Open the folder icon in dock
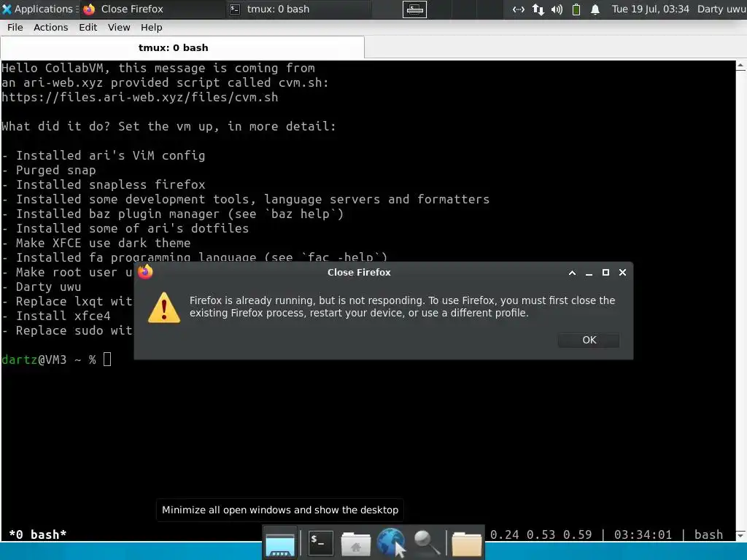Image resolution: width=747 pixels, height=560 pixels. pos(466,544)
